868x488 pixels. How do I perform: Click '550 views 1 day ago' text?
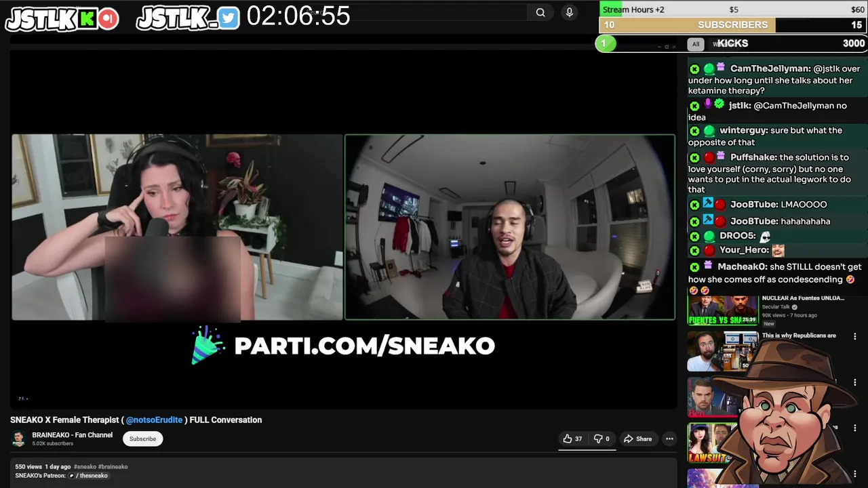43,466
